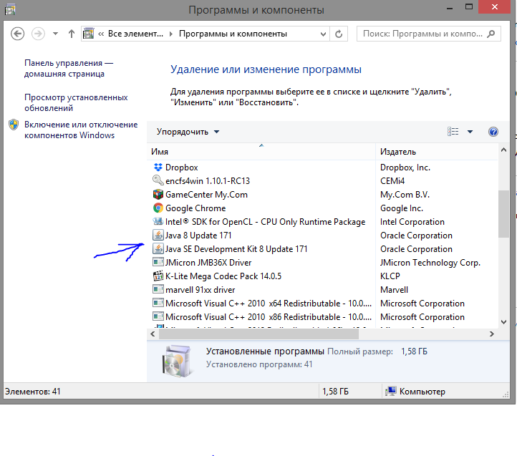This screenshot has width=517, height=456.
Task: Select Google Chrome entry text
Action: coord(195,208)
